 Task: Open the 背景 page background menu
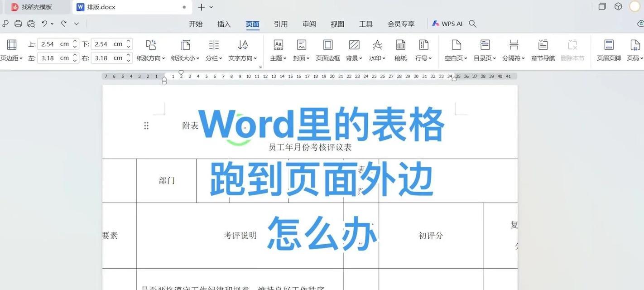coord(354,50)
